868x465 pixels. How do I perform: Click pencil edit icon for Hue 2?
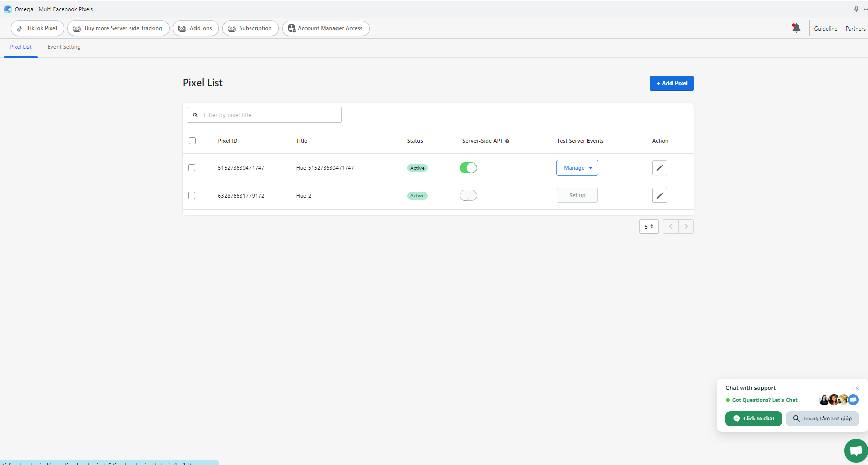(x=659, y=196)
